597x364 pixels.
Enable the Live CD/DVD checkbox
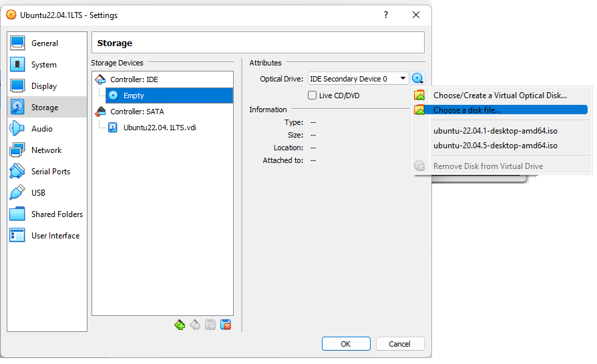pos(312,96)
